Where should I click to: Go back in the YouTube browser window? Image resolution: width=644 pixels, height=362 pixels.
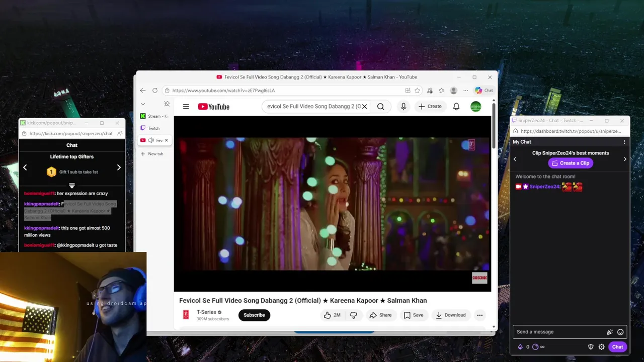coord(143,90)
